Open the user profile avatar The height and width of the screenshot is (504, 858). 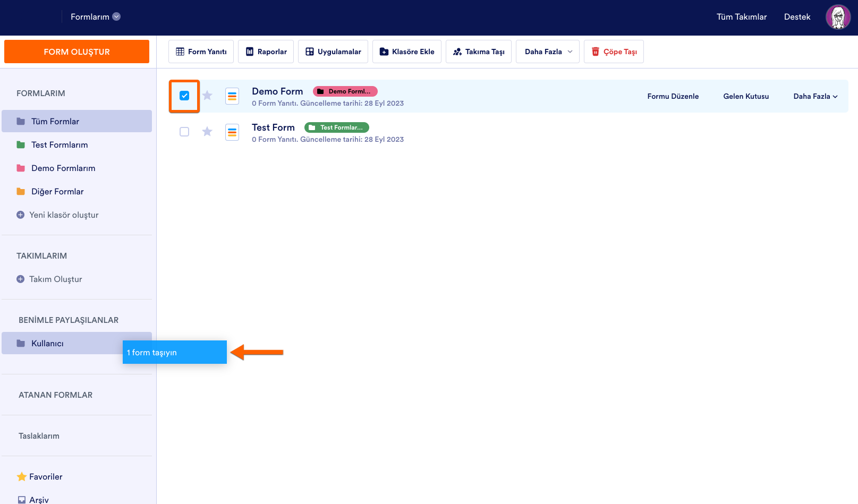838,17
